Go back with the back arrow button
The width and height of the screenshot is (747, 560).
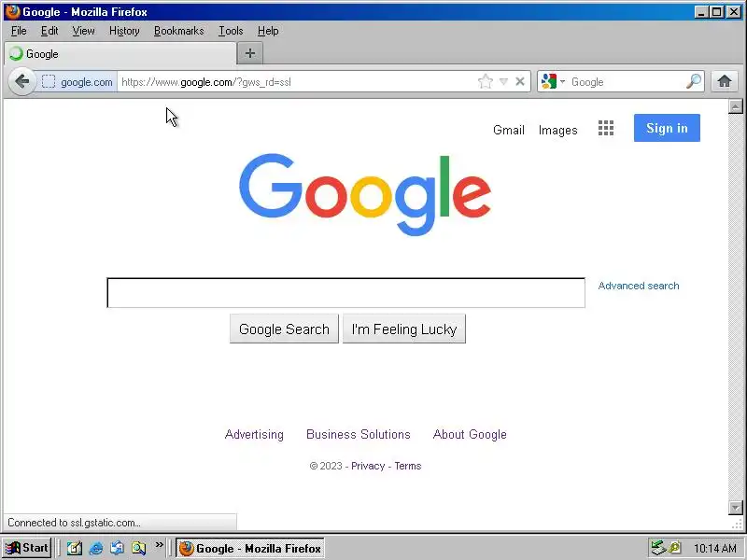(21, 82)
